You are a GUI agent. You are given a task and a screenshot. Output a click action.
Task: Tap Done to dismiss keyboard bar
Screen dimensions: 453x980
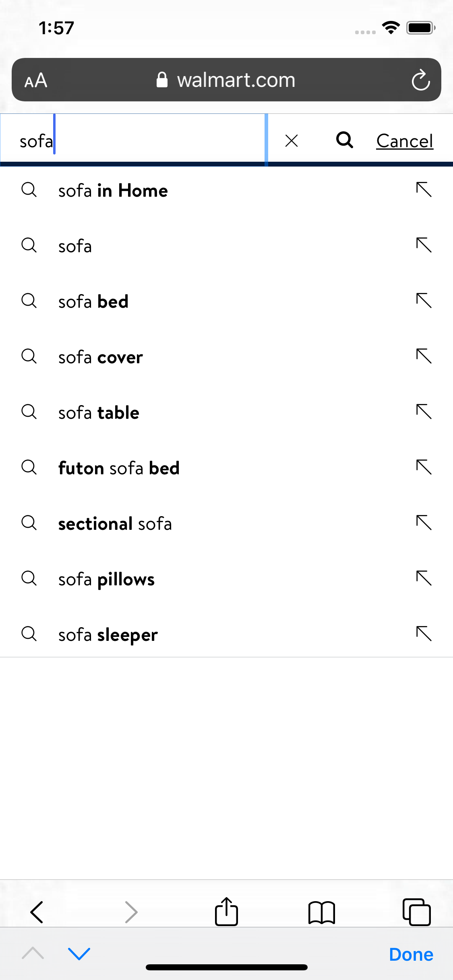411,954
